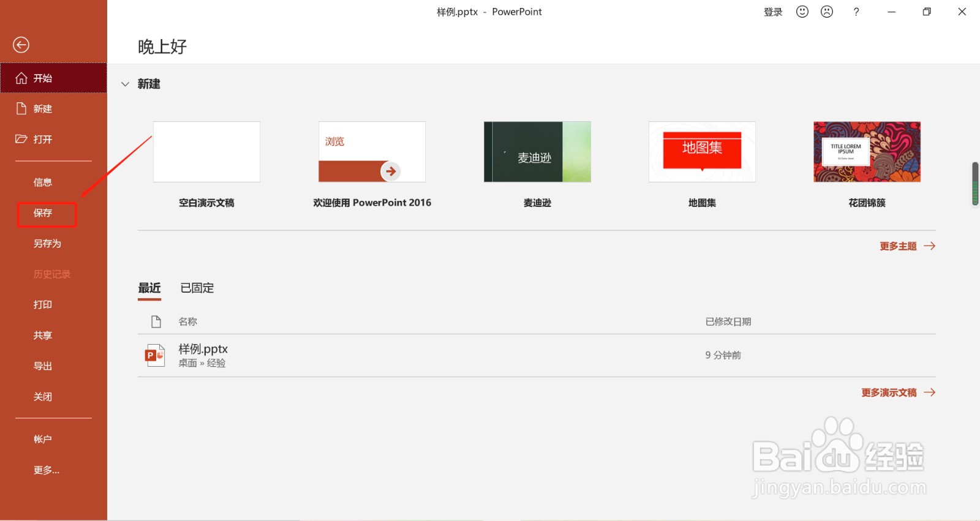Select the 欢迎使用 PowerPoint 2016 template thumbnail
Viewport: 980px width, 521px height.
[x=372, y=152]
